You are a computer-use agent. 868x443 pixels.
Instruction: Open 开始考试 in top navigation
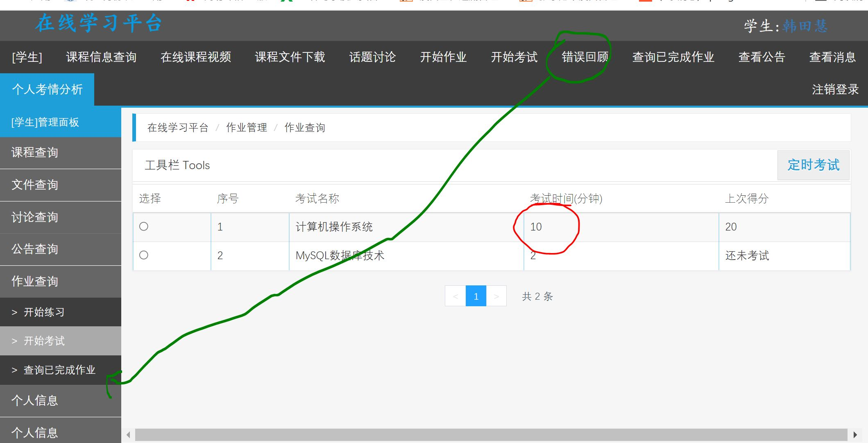click(x=514, y=57)
